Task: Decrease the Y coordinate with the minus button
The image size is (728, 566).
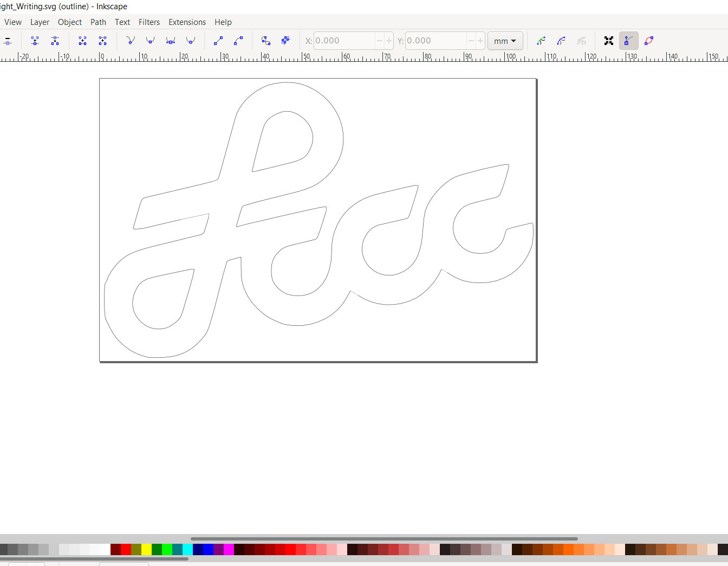Action: coord(470,41)
